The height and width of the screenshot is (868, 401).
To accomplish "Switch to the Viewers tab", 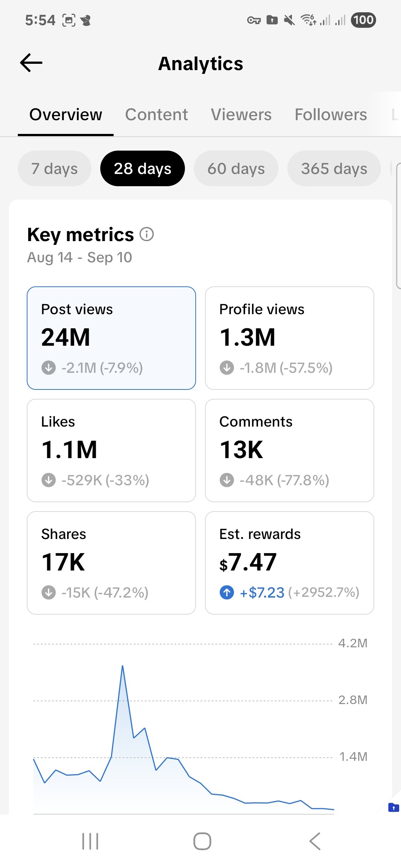I will 241,115.
